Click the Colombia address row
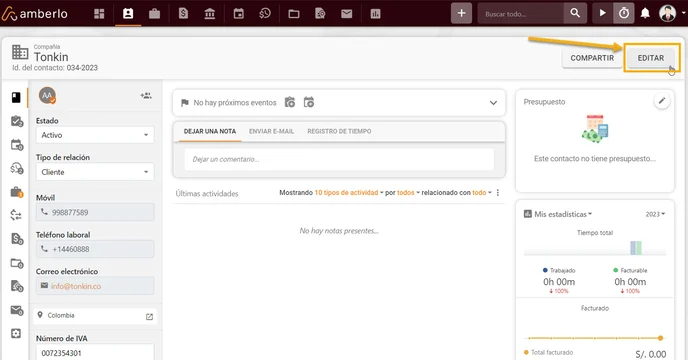 (x=95, y=316)
